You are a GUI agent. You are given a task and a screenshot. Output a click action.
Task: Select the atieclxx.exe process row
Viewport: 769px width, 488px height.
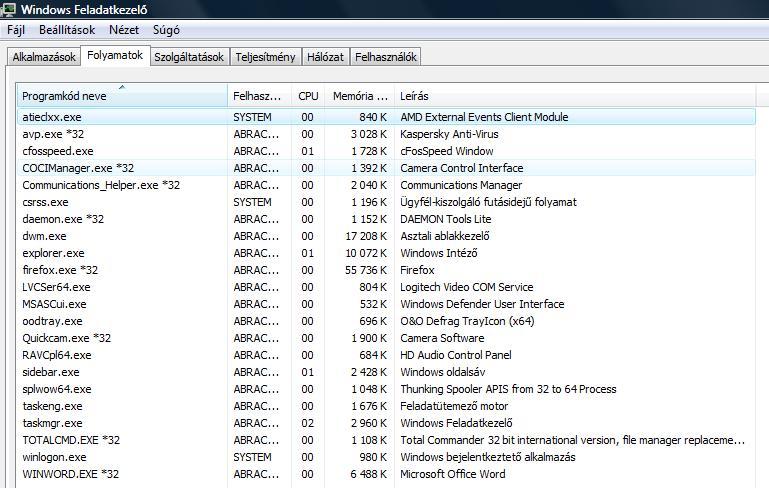(x=386, y=117)
